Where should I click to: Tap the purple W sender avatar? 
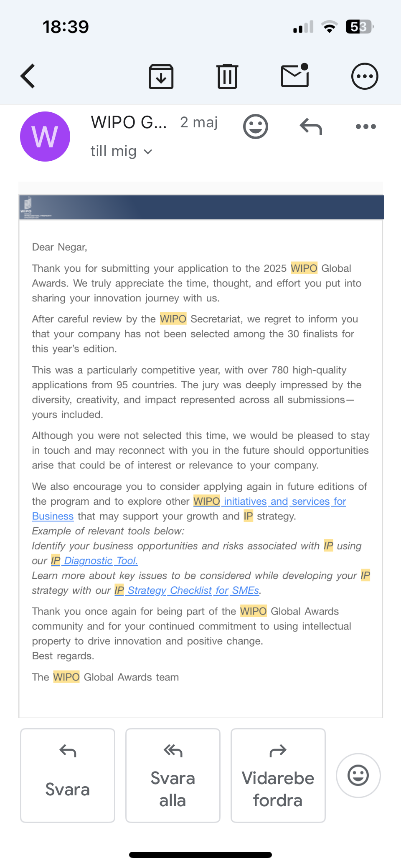click(x=45, y=137)
